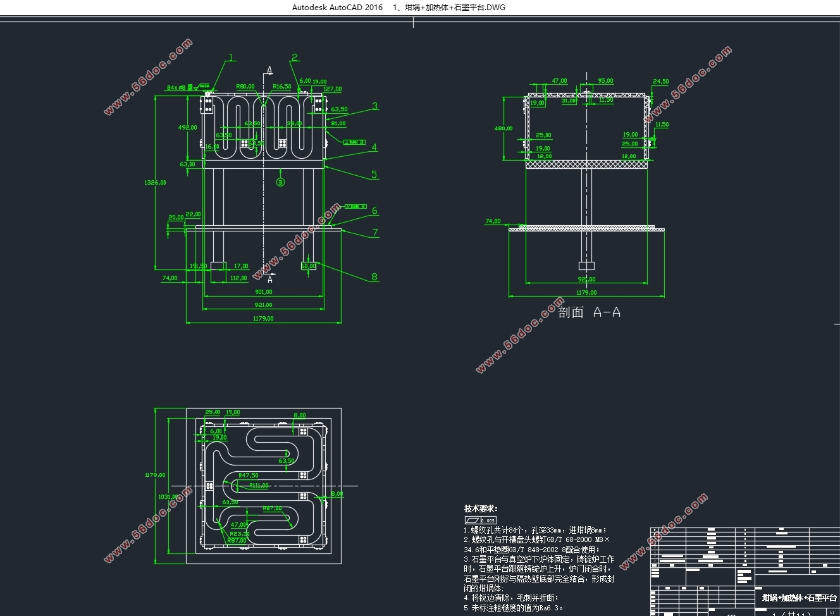Click the 0.003 flatness tolerance frame
The width and height of the screenshot is (840, 616).
480,520
